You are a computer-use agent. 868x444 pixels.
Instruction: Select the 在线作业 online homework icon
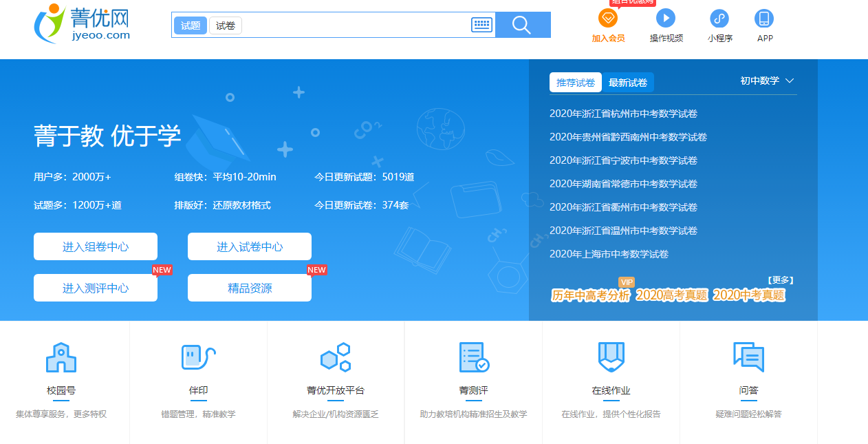point(611,357)
